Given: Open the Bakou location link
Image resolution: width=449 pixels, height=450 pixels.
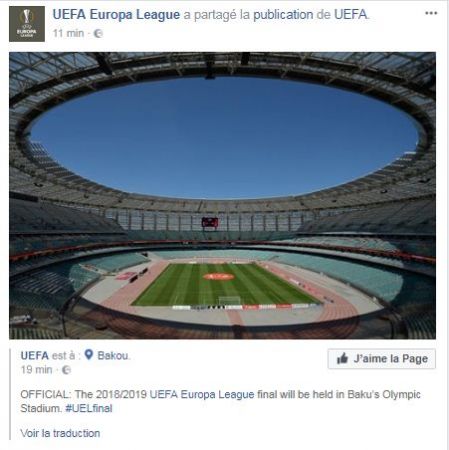Looking at the screenshot, I should (x=113, y=356).
